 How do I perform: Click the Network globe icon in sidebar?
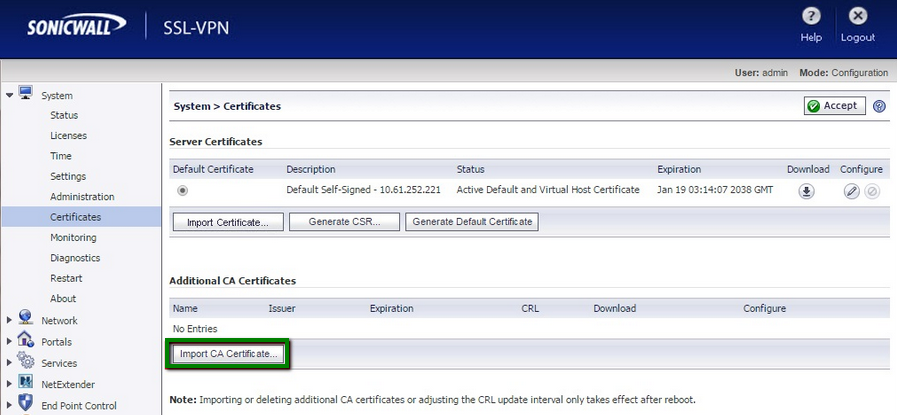point(25,318)
